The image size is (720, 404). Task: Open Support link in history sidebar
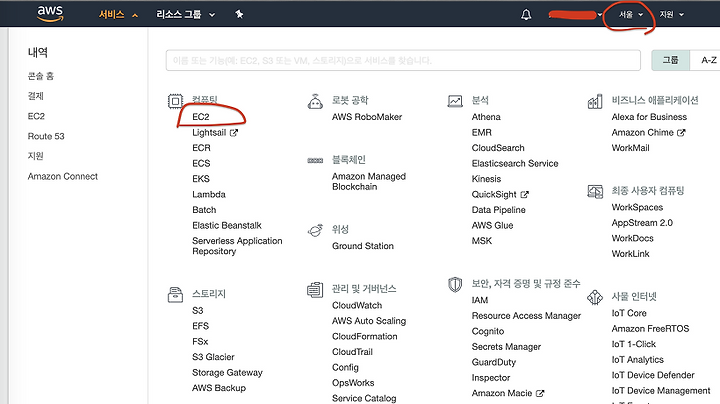click(x=35, y=156)
